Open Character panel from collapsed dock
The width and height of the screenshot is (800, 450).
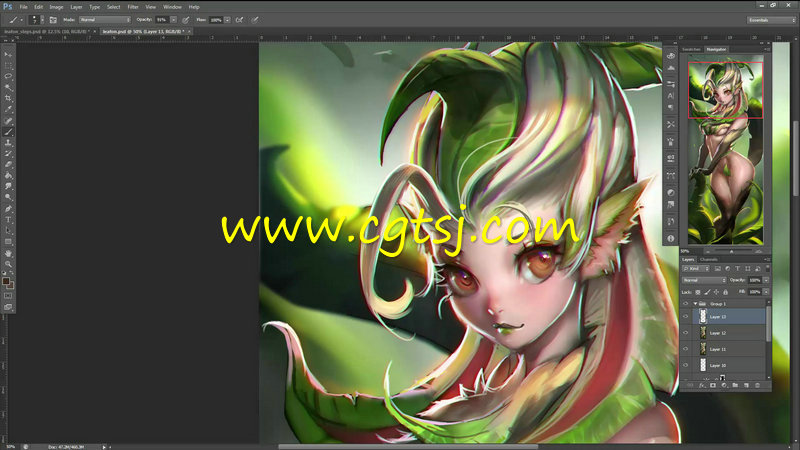[671, 95]
